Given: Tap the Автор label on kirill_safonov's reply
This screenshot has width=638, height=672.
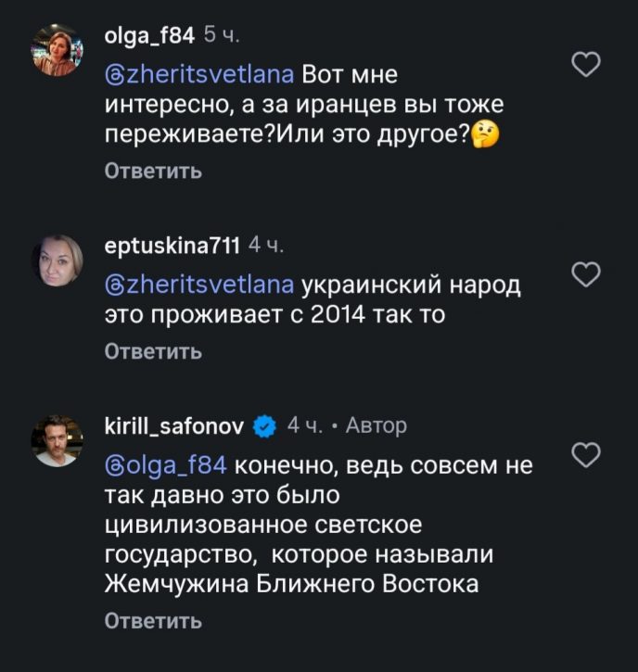Looking at the screenshot, I should pos(375,425).
